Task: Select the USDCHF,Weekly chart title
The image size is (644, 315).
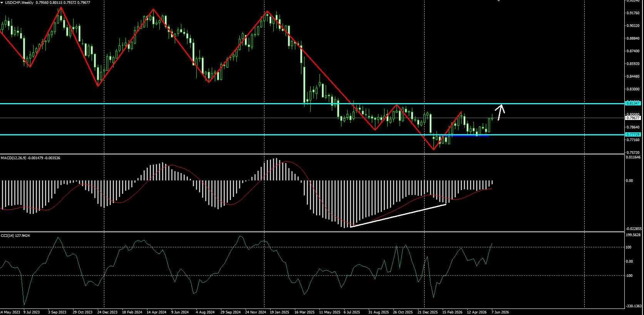Action: click(19, 2)
